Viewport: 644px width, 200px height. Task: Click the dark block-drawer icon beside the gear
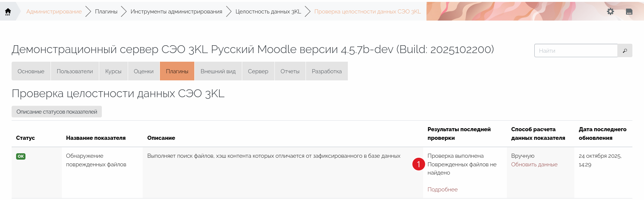pos(629,12)
